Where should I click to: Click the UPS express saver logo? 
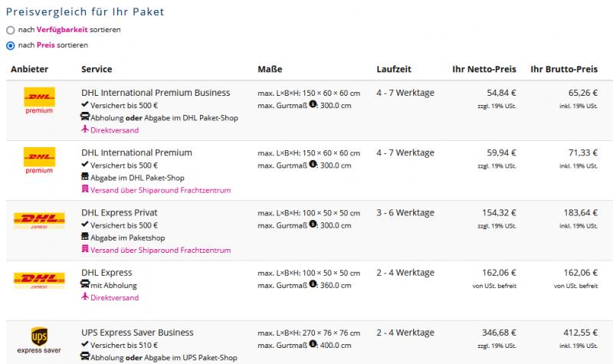click(39, 339)
